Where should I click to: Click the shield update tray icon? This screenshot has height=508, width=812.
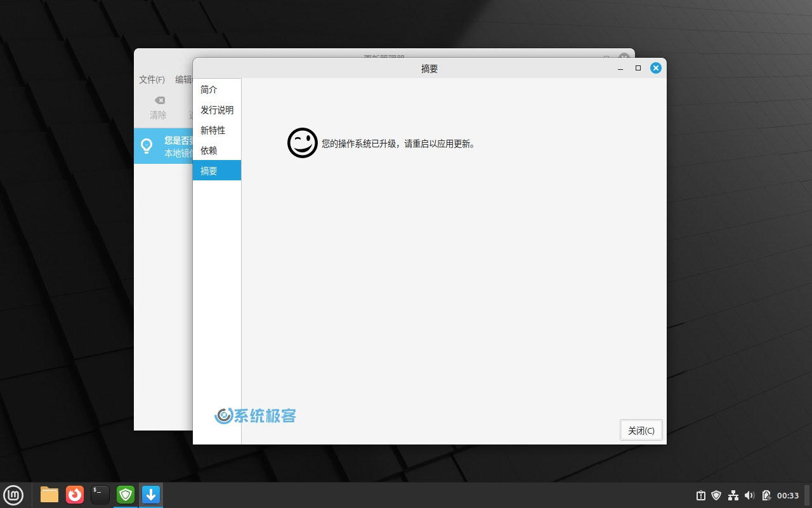coord(716,495)
